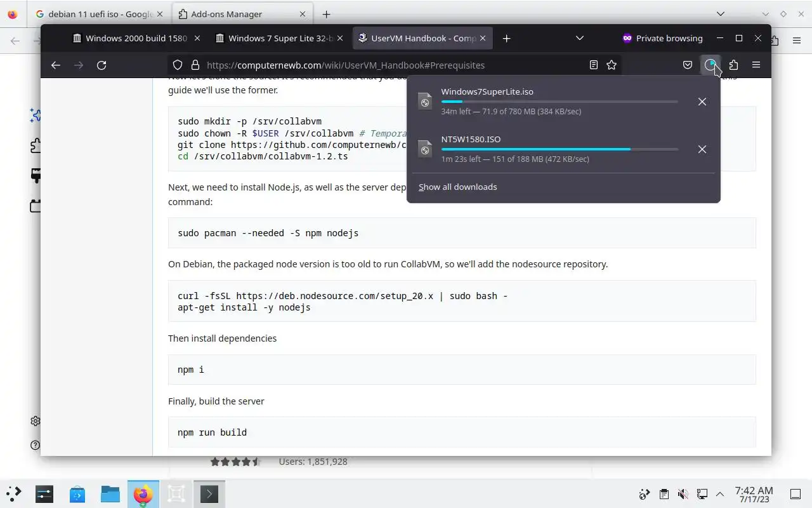Close Windows 7 Super Lite tab
The height and width of the screenshot is (508, 812).
[x=340, y=38]
